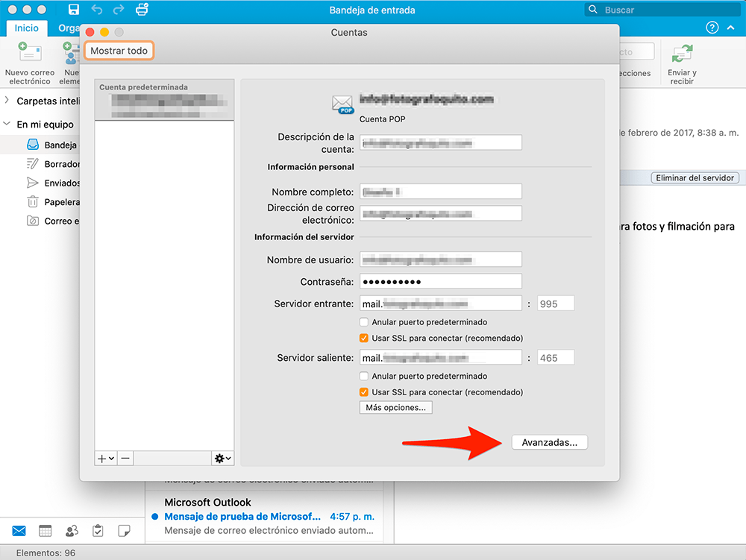Open the gear actions menu for accounts

222,459
